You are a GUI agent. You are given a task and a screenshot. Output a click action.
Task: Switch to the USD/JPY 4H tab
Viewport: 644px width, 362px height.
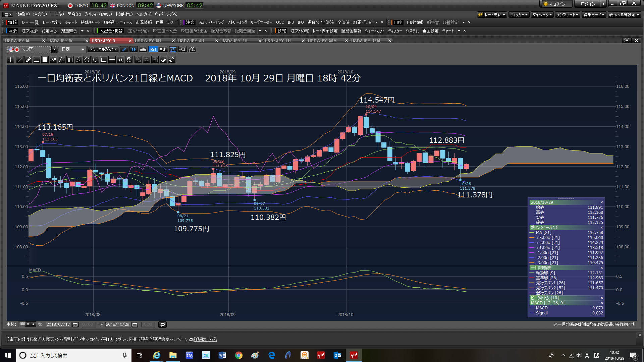(x=191, y=41)
